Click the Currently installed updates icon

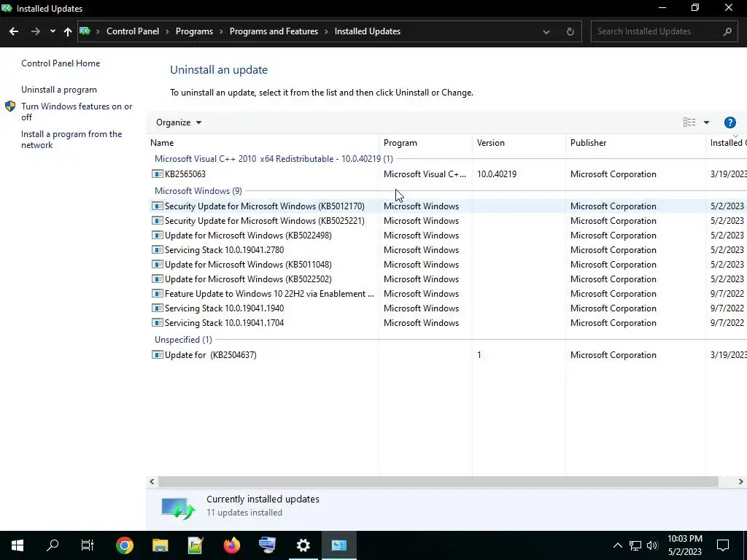pos(178,507)
